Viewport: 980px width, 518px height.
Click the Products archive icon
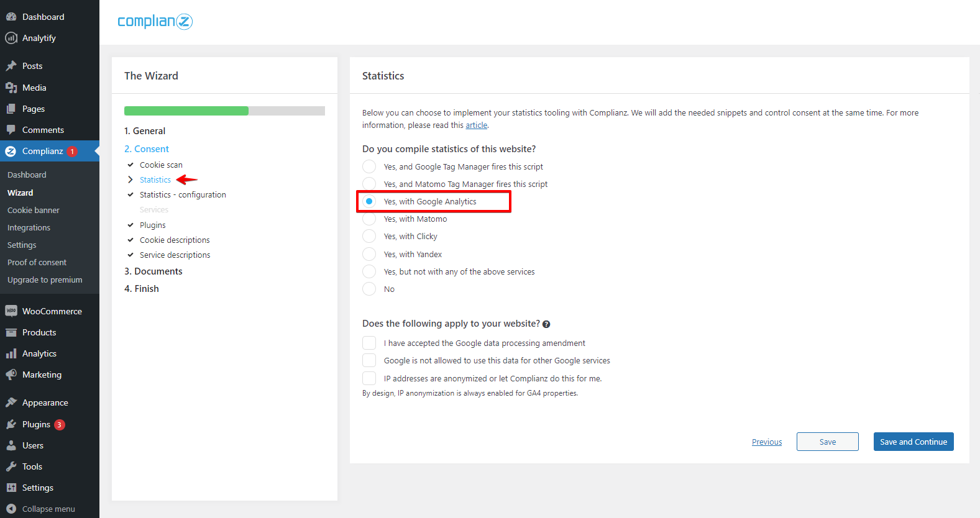(x=11, y=332)
